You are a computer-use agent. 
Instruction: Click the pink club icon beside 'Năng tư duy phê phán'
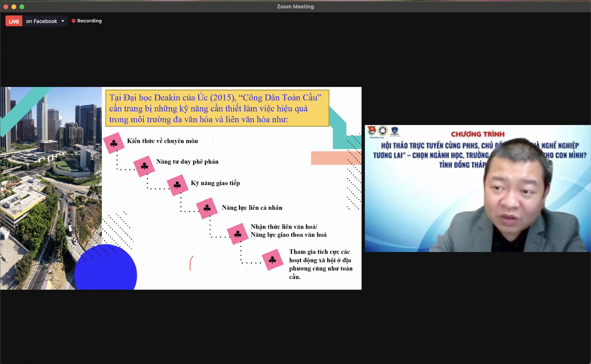(144, 166)
